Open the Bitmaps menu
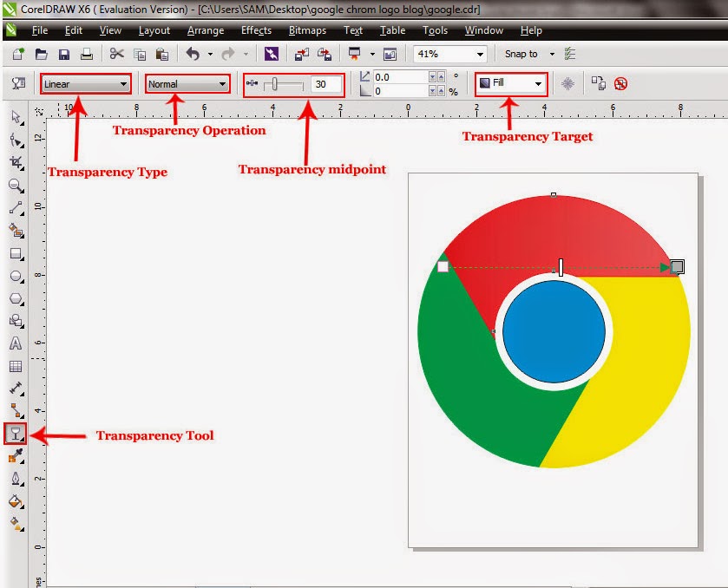Image resolution: width=728 pixels, height=588 pixels. pos(307,30)
